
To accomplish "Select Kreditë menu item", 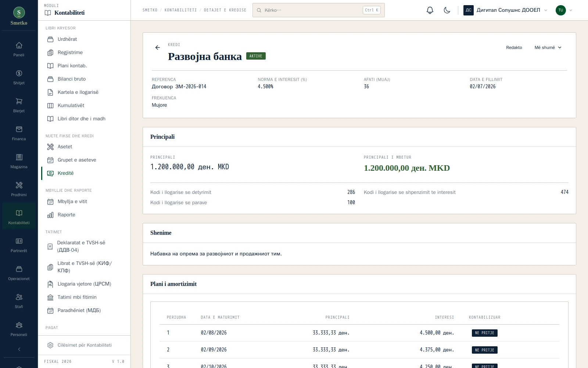I will [84, 173].
